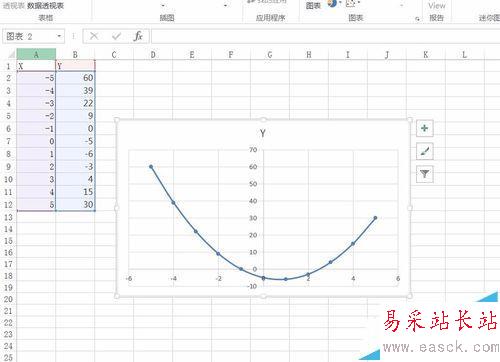The width and height of the screenshot is (500, 362).
Task: Click cell B8 with value -6
Action: click(75, 154)
